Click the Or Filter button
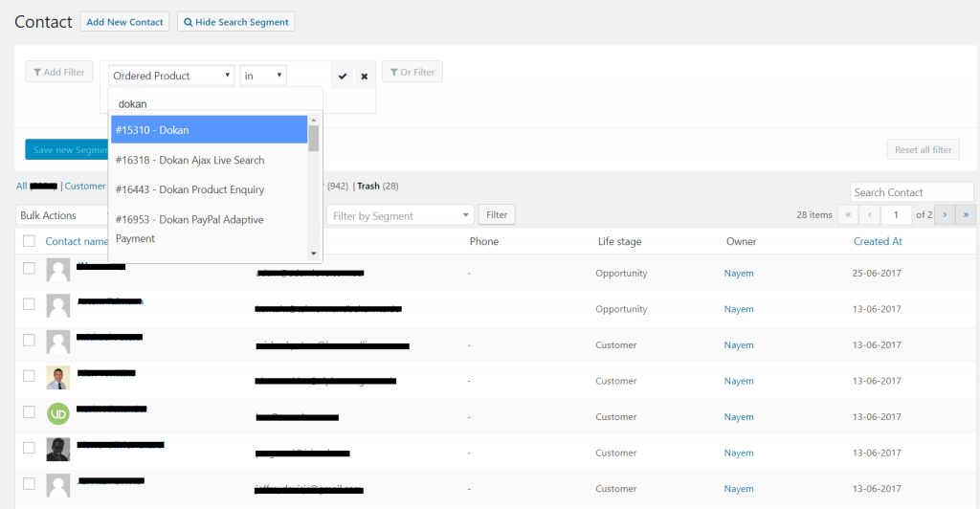The height and width of the screenshot is (509, 980). click(x=412, y=72)
